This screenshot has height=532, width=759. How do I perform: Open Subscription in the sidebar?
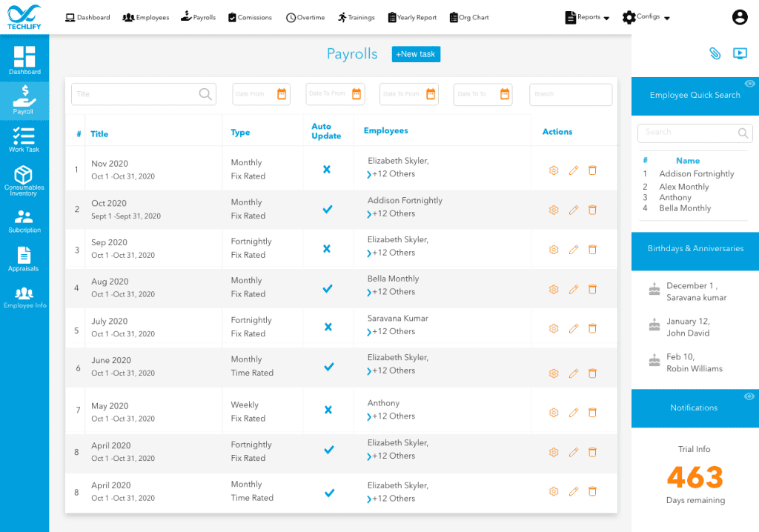point(24,222)
